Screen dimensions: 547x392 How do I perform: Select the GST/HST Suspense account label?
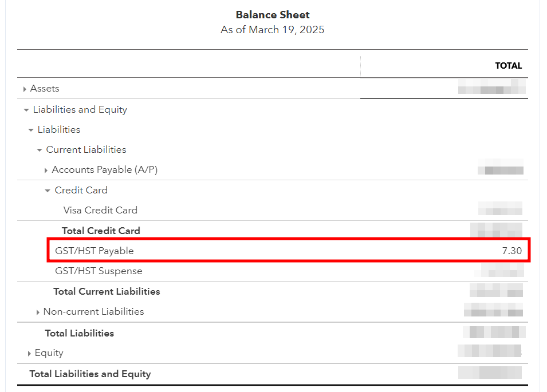[x=99, y=271]
